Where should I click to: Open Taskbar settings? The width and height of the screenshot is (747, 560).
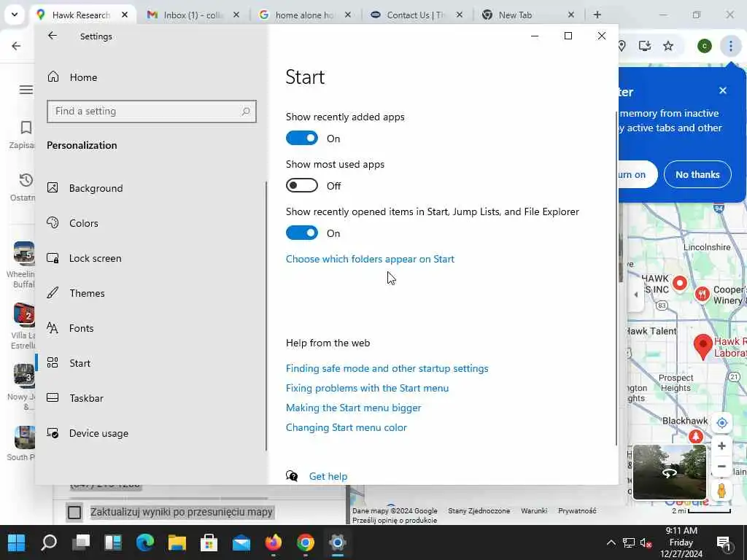click(x=75, y=398)
